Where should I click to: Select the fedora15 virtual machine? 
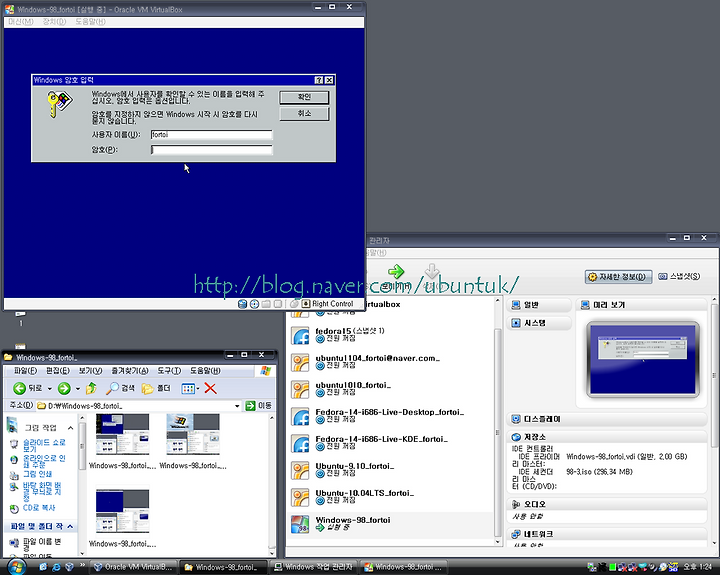point(390,335)
